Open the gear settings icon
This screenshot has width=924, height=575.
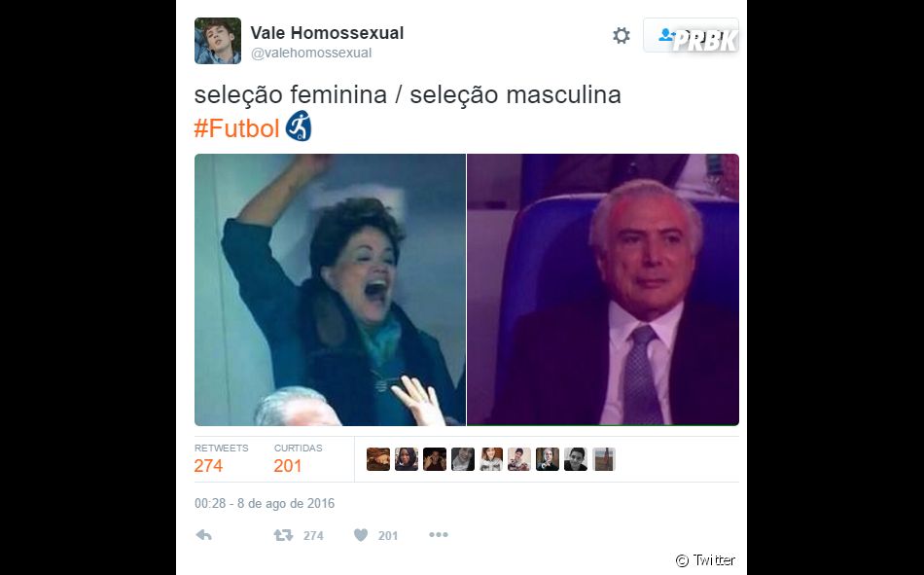(x=622, y=35)
